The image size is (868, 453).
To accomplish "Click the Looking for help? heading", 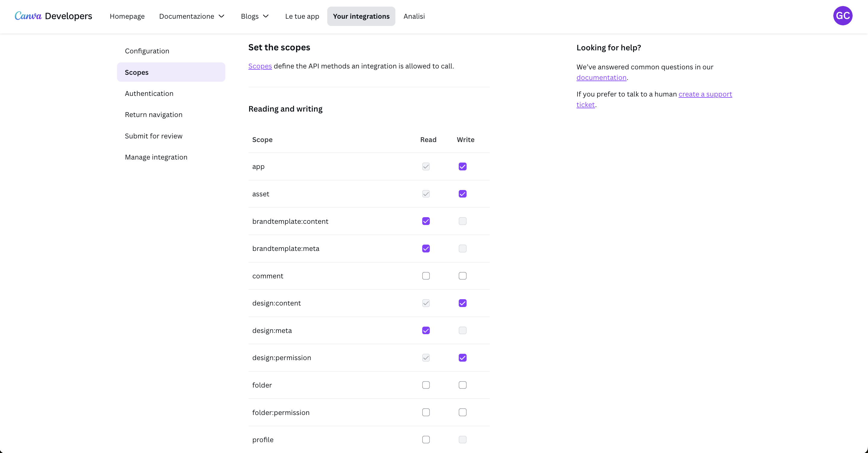I will click(609, 48).
